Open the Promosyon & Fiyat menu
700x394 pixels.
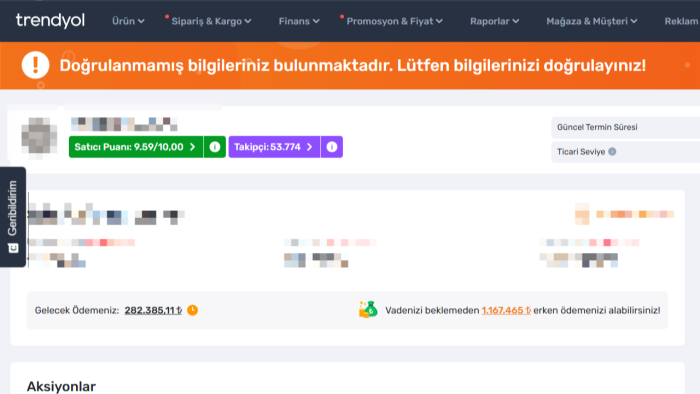pos(394,21)
